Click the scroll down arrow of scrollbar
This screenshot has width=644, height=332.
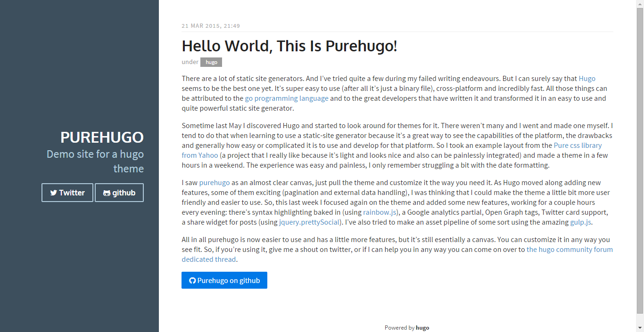click(x=640, y=328)
